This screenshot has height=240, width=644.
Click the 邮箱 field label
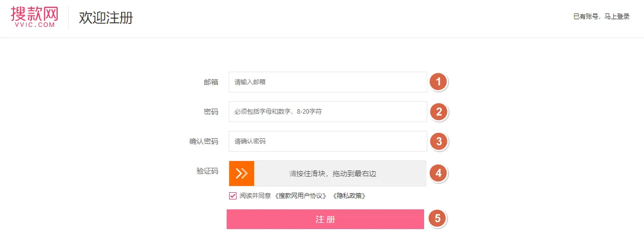pos(211,82)
